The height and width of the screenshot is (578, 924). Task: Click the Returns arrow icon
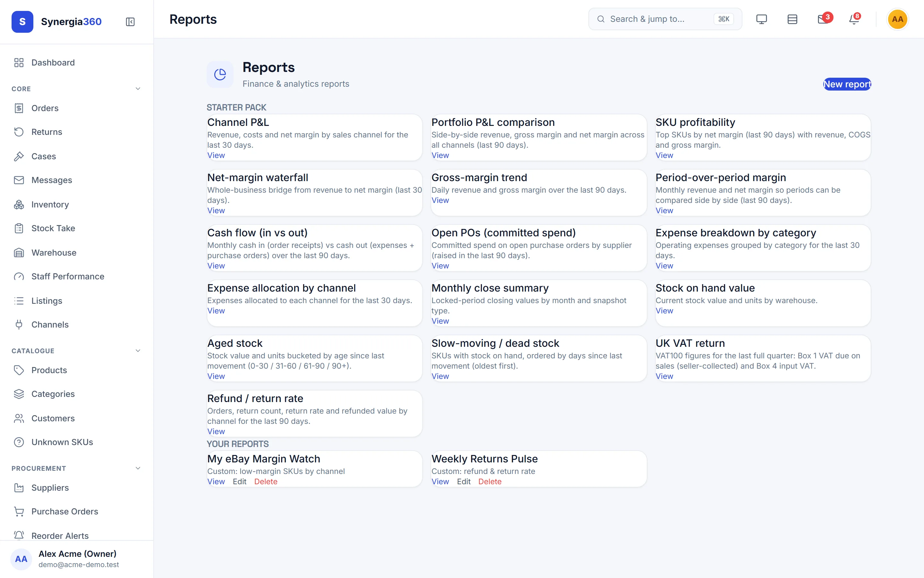click(19, 132)
